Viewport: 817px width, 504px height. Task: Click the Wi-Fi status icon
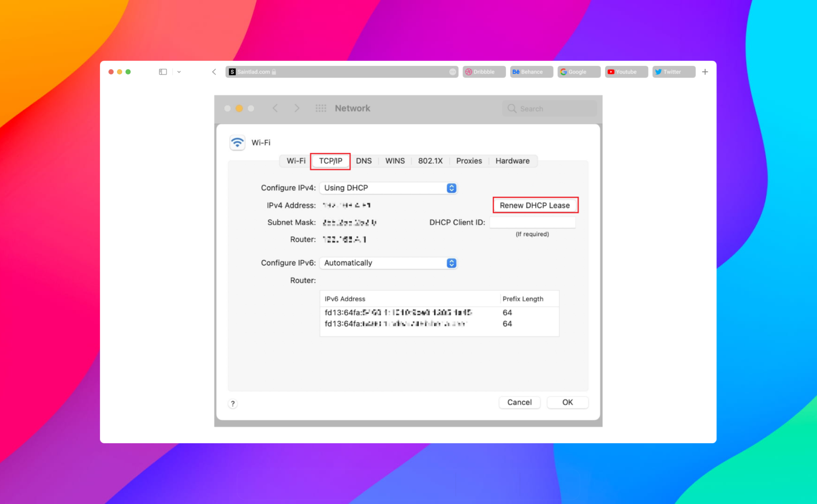coord(237,142)
